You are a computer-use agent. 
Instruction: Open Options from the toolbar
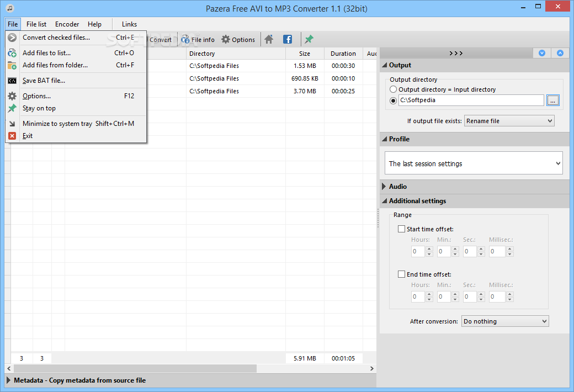coord(238,40)
